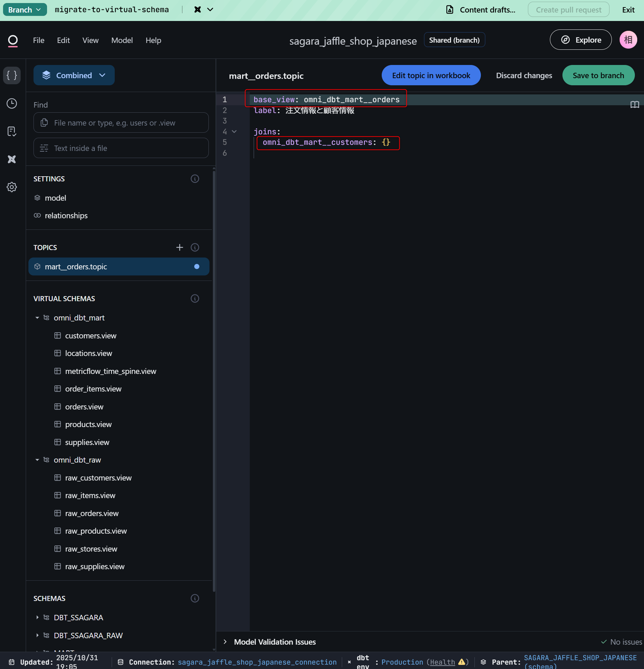Open the code editor braces icon in sidebar
This screenshot has width=644, height=669.
pos(12,75)
